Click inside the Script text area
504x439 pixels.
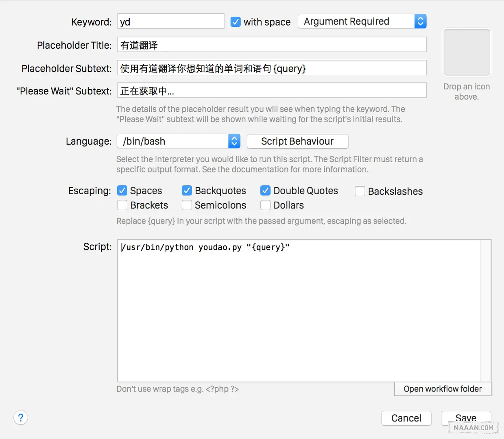pos(299,311)
